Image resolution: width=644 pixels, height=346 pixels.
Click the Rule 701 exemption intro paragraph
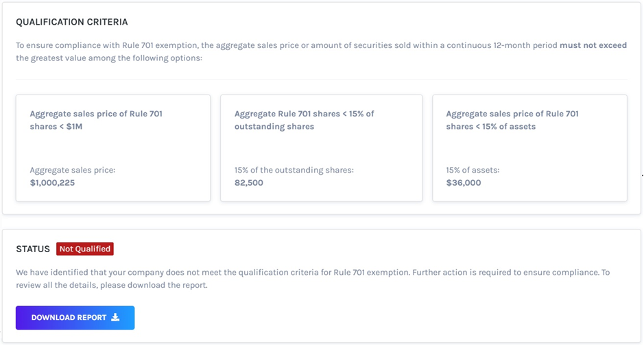(274, 46)
